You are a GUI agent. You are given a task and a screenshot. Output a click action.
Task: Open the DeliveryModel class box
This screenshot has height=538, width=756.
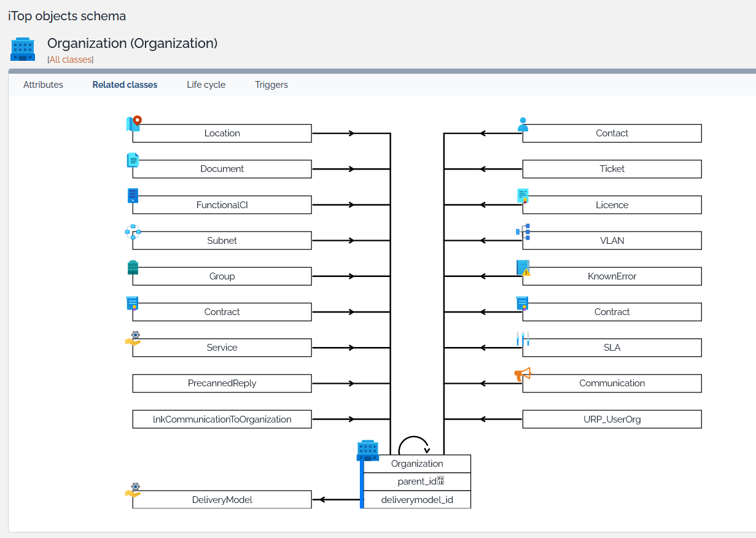coord(222,500)
